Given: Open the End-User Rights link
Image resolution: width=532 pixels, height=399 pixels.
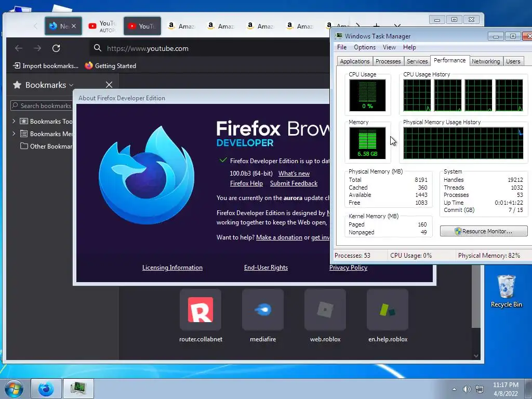Looking at the screenshot, I should [265, 268].
